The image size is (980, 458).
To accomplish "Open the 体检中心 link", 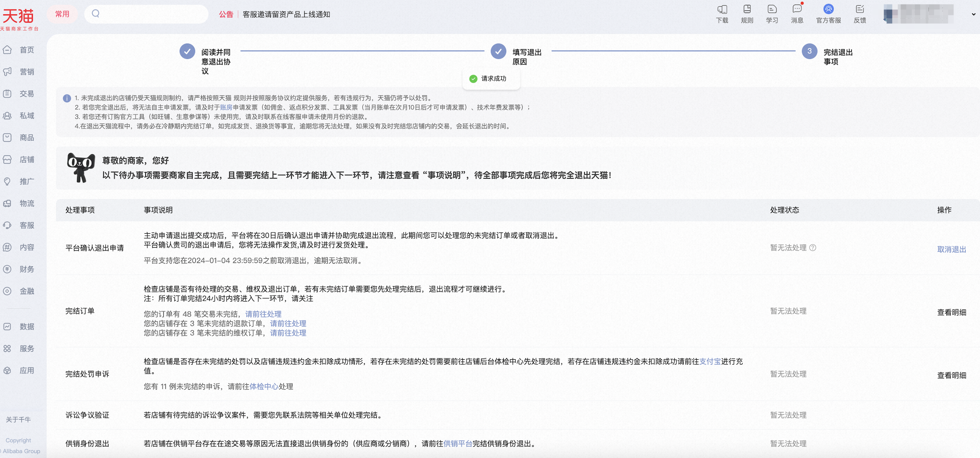I will (264, 387).
